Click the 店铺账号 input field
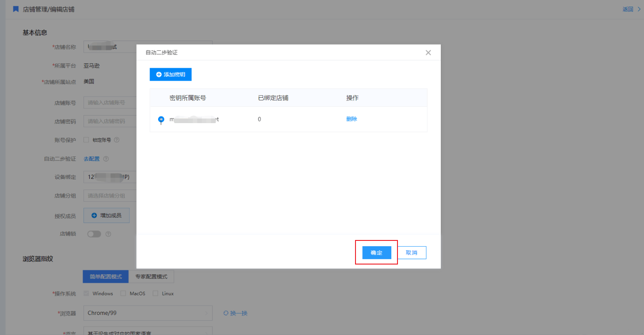This screenshot has width=644, height=335. click(110, 103)
